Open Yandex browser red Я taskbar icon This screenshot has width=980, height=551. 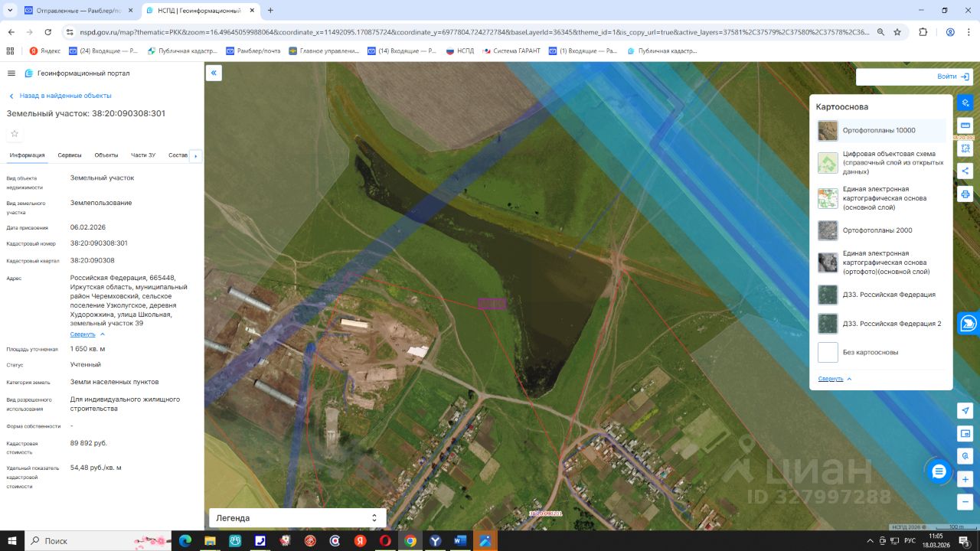(360, 541)
